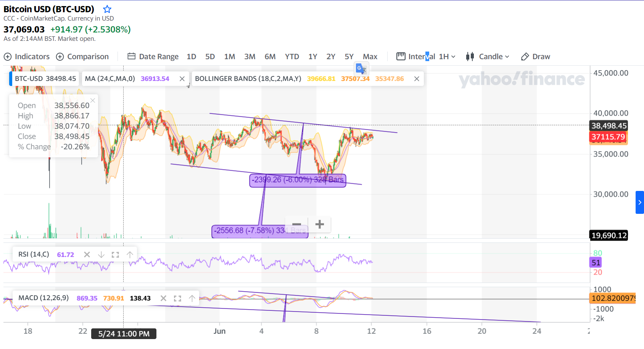Click the 5/24 11:00 PM crosshair date label
The height and width of the screenshot is (349, 644).
click(x=124, y=334)
